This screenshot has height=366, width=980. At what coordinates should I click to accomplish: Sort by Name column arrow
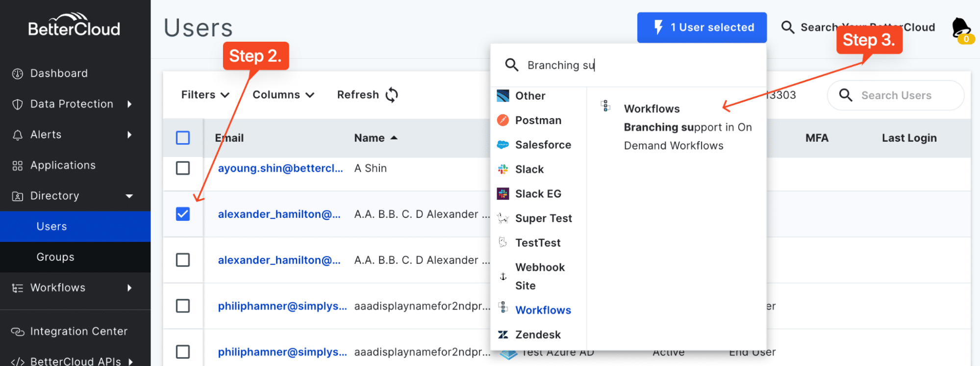[x=394, y=138]
